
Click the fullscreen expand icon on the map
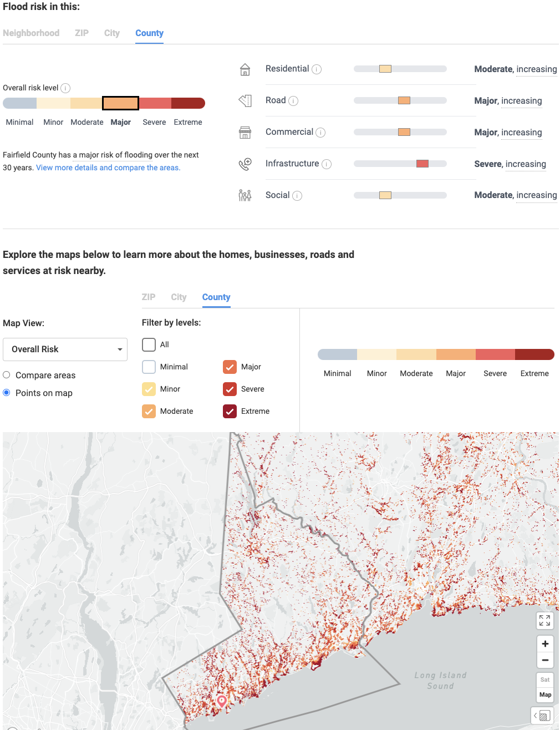pyautogui.click(x=544, y=621)
